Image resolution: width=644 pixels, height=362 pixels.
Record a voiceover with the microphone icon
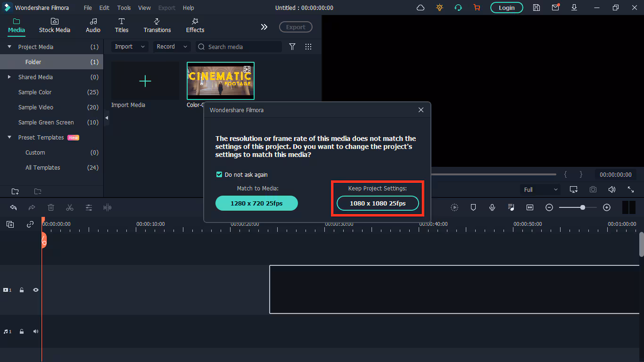[x=492, y=207]
